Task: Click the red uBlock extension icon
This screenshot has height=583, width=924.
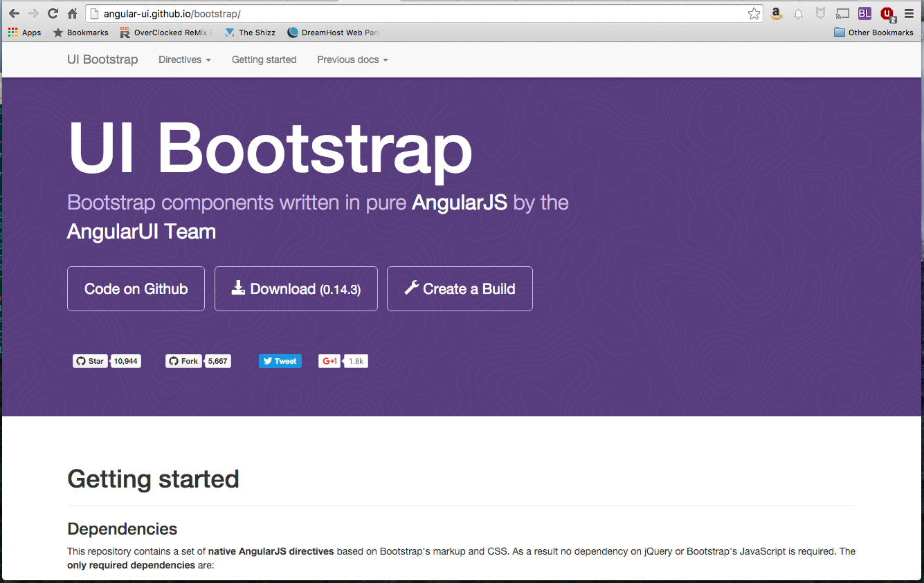Action: click(x=887, y=13)
